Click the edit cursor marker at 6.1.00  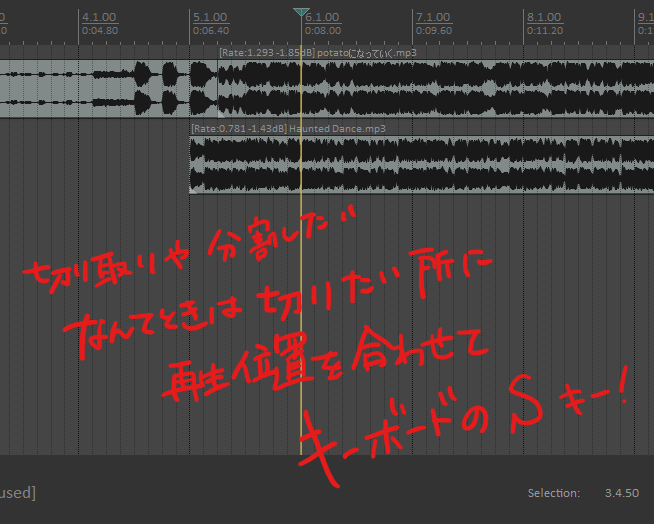[301, 12]
